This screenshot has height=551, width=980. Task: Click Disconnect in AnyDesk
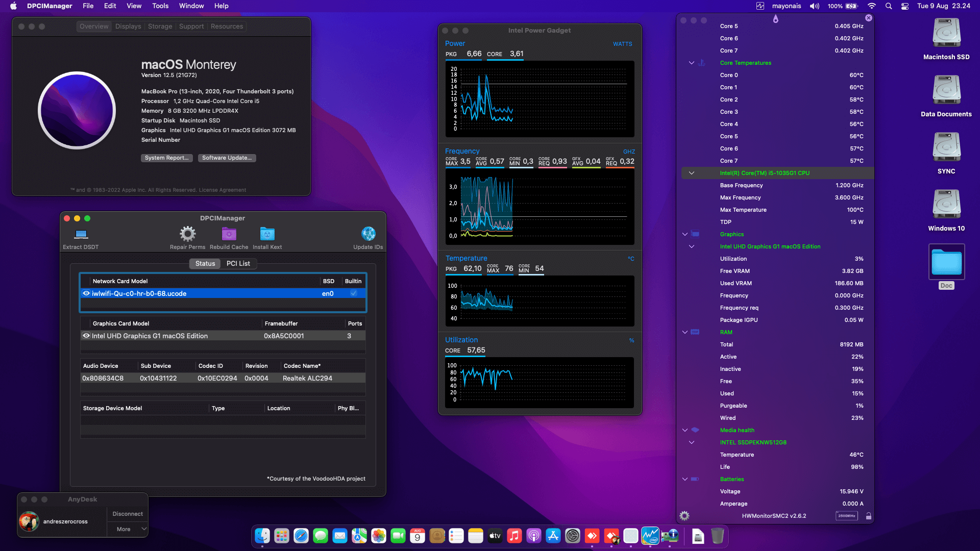pos(128,514)
